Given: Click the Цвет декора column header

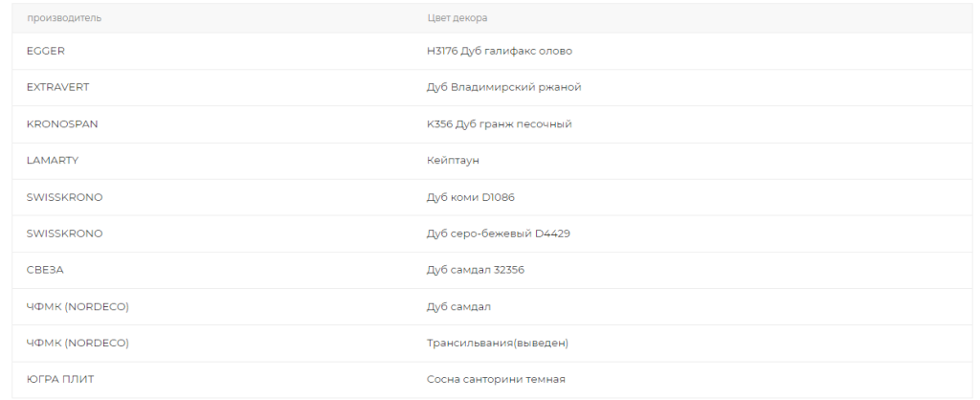Looking at the screenshot, I should (x=457, y=18).
